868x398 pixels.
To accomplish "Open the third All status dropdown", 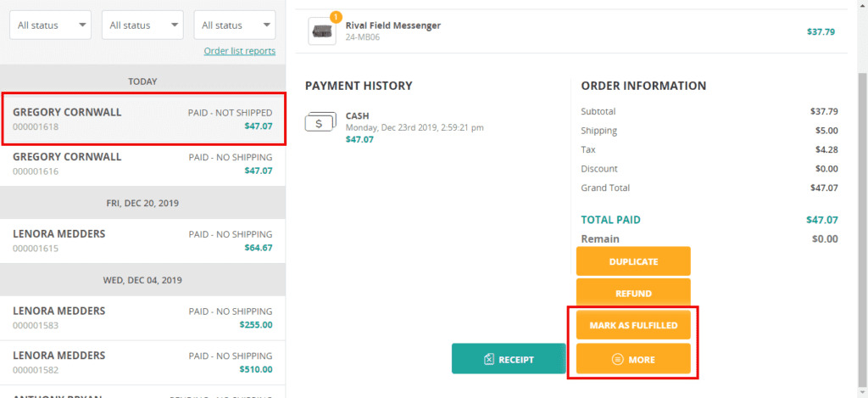I will coord(235,25).
